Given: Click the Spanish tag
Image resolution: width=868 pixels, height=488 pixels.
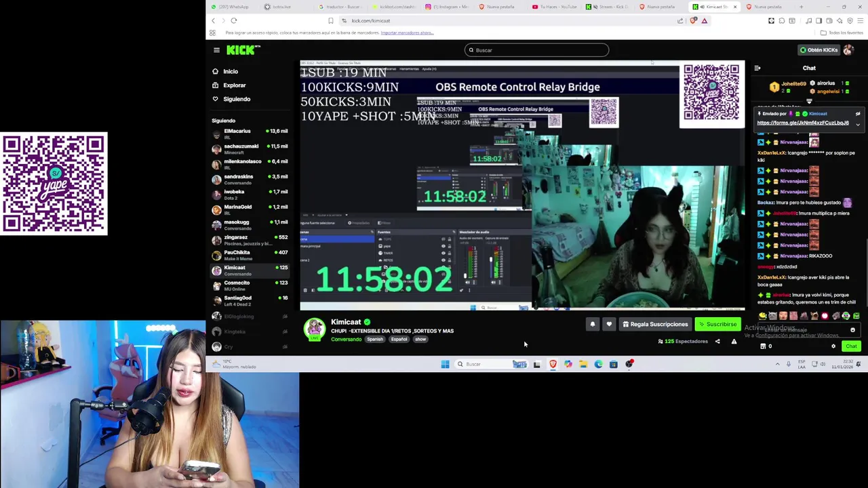Looking at the screenshot, I should click(375, 339).
